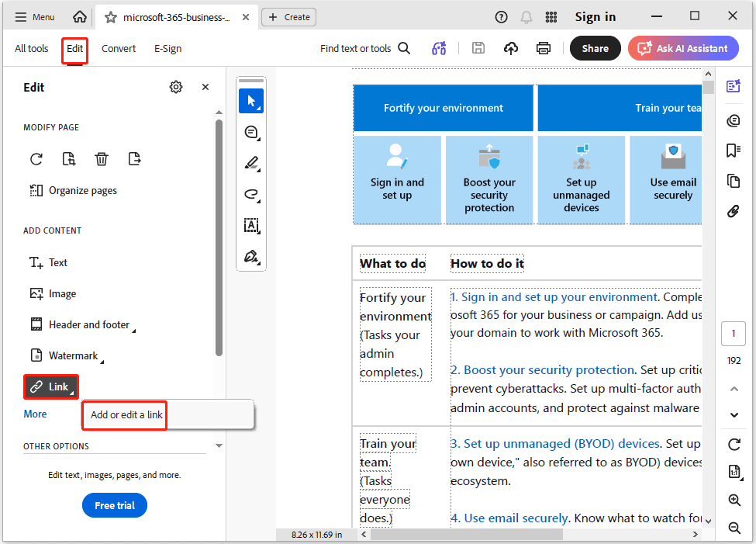Zoom in using the magnifier icon
The width and height of the screenshot is (756, 544).
point(734,500)
